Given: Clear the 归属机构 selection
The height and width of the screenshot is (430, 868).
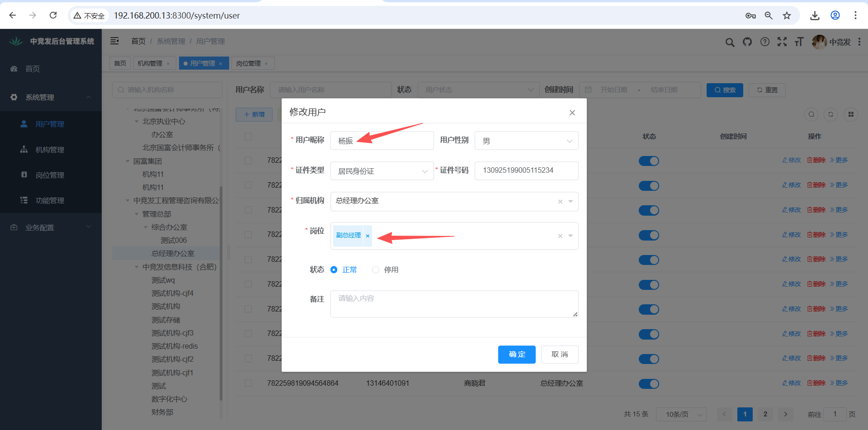Looking at the screenshot, I should (560, 202).
